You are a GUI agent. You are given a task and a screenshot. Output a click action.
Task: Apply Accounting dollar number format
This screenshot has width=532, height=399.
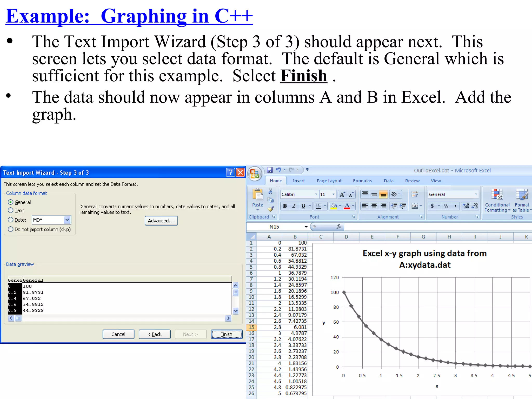tap(432, 206)
